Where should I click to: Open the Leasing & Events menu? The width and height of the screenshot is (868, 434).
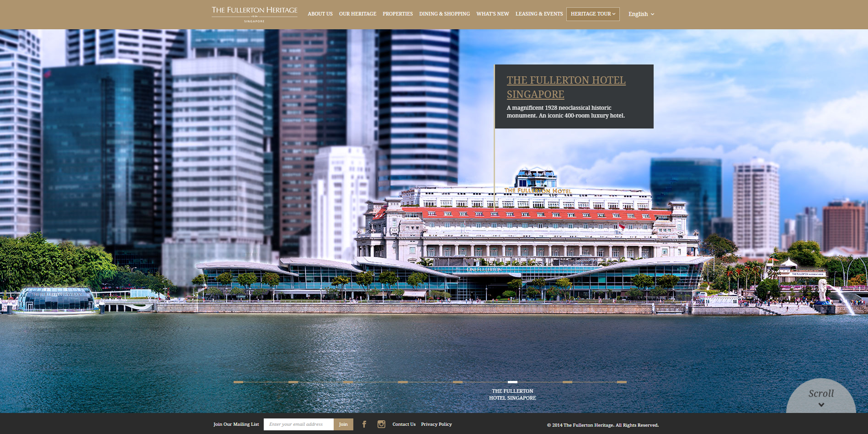click(539, 14)
